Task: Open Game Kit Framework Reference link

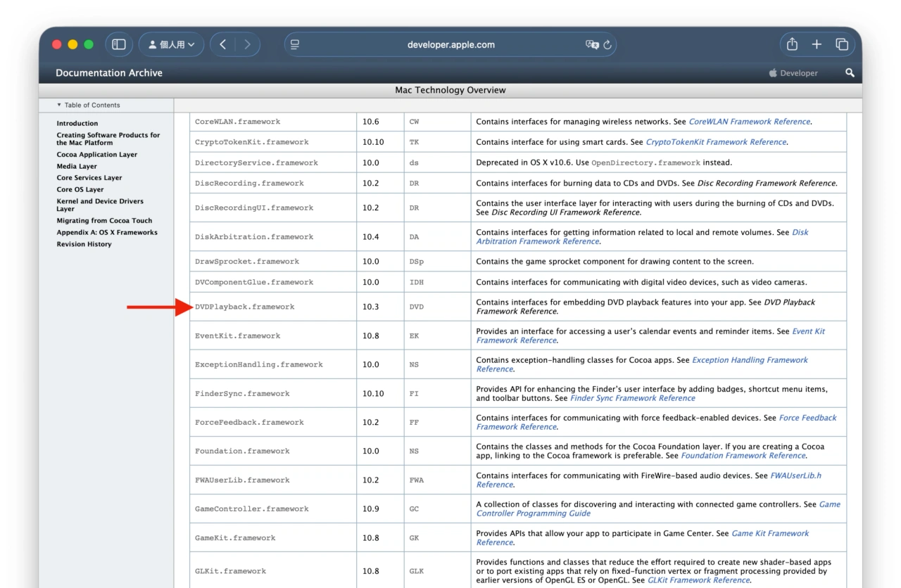Action: point(643,537)
